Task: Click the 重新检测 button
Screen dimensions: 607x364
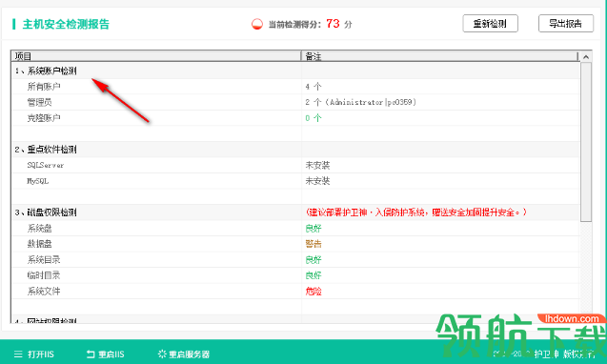Action: pos(490,24)
